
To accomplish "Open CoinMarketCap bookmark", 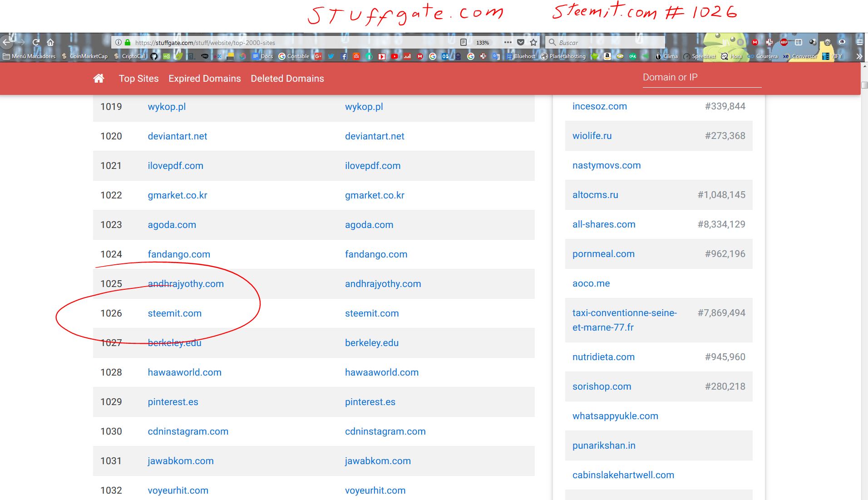I will [84, 56].
